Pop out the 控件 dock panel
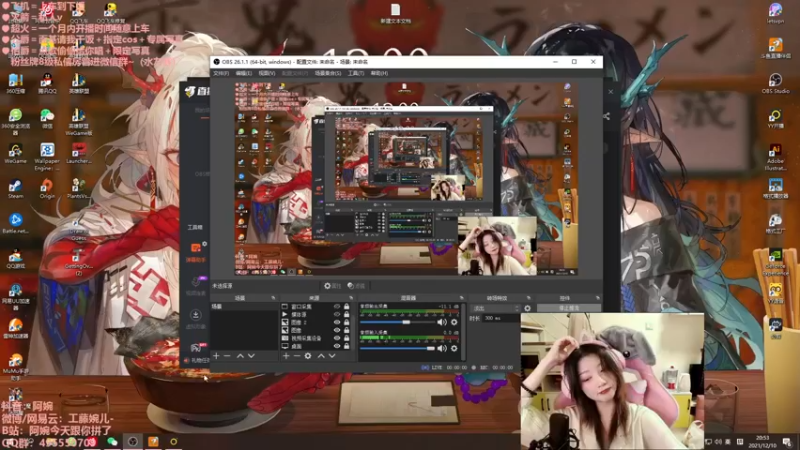The image size is (800, 450). (597, 298)
